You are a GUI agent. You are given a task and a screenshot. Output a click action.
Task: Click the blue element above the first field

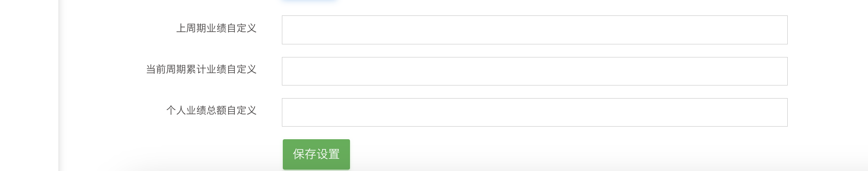308,0
